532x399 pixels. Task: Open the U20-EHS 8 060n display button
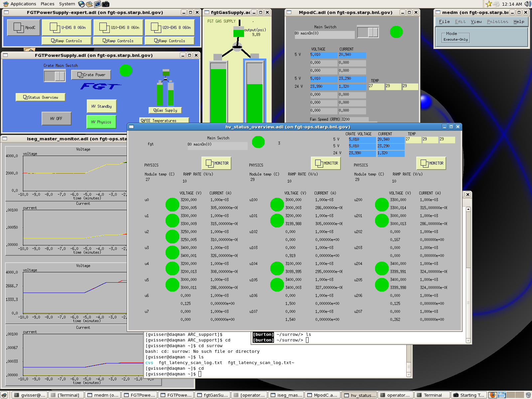click(170, 28)
